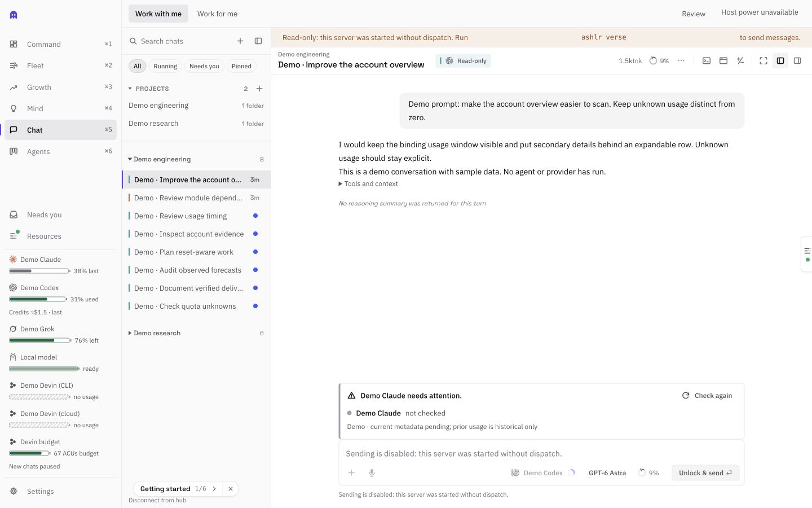812x508 pixels.
Task: Collapse the PROJECTS section
Action: tap(149, 89)
